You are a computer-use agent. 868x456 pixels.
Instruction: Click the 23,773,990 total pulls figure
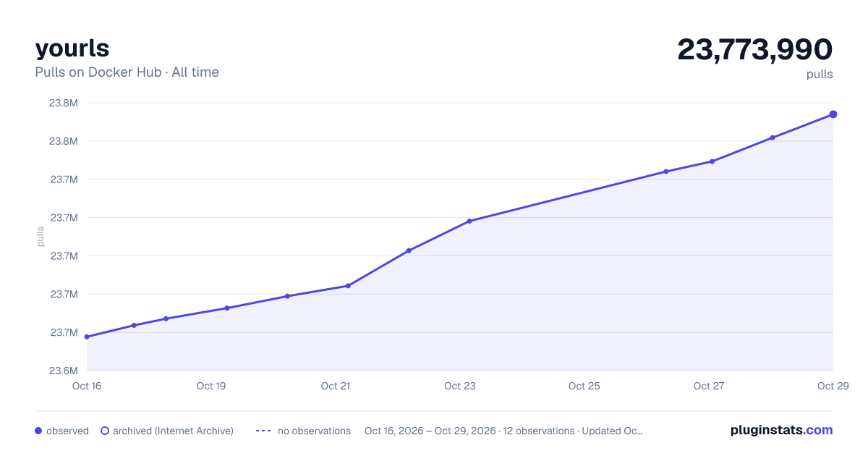pos(755,49)
